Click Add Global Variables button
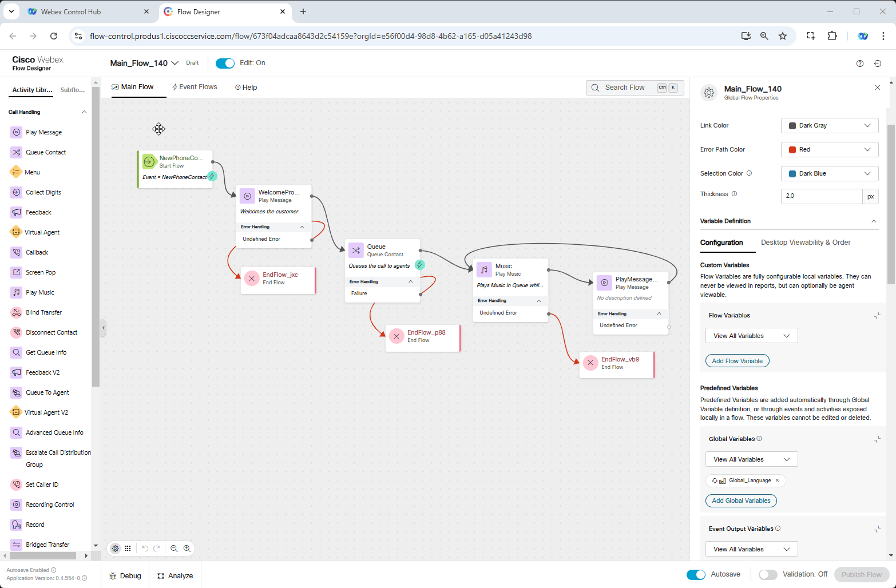This screenshot has width=896, height=588. tap(741, 500)
